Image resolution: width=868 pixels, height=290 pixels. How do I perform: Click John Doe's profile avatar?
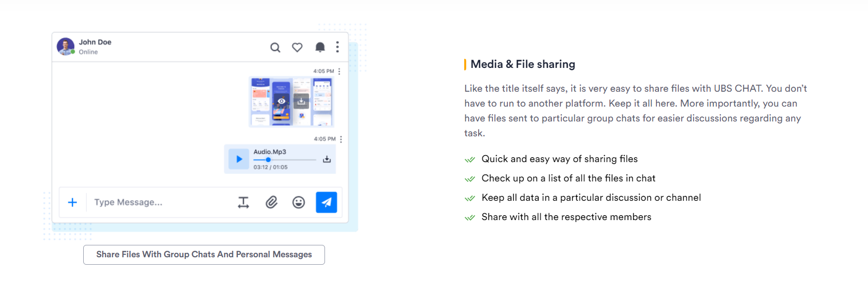click(66, 47)
